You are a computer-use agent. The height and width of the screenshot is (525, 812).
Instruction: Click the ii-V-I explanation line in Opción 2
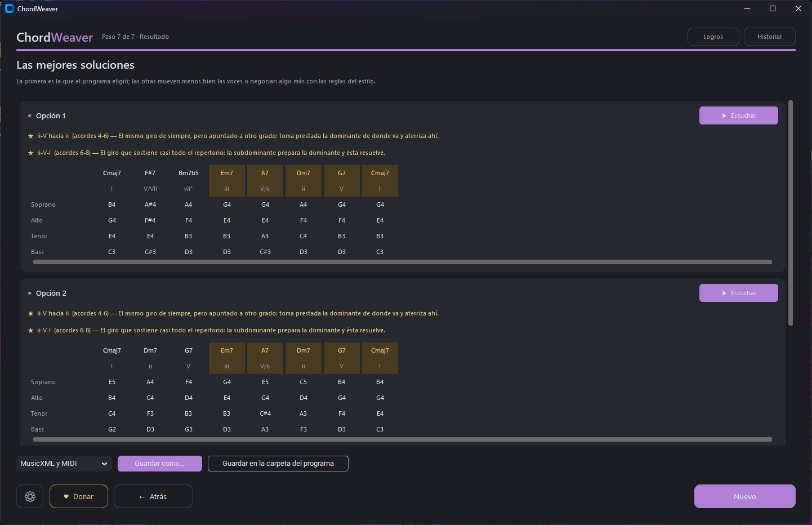pos(207,330)
